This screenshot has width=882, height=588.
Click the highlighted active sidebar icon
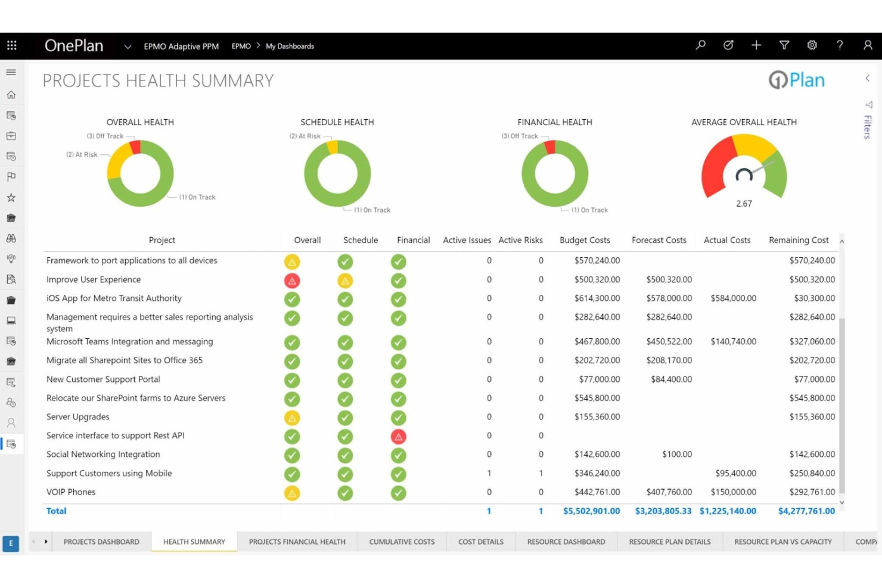tap(11, 444)
